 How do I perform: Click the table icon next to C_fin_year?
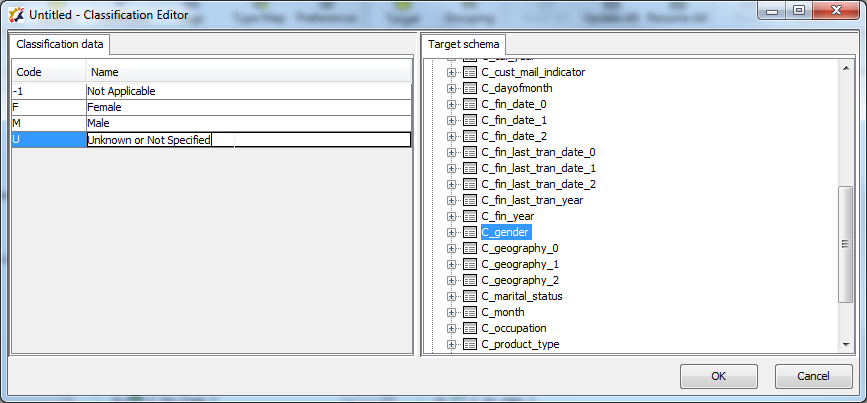coord(470,216)
